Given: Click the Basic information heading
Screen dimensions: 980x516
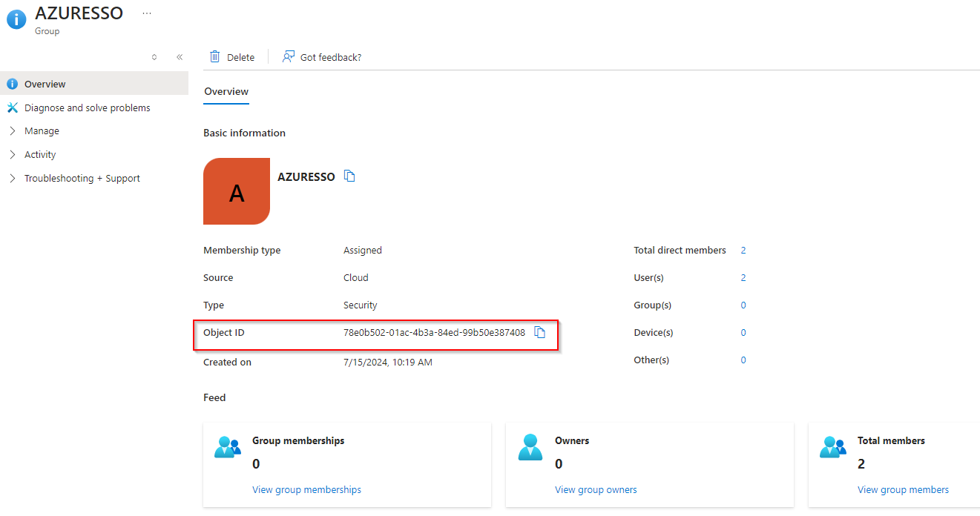Looking at the screenshot, I should click(x=244, y=133).
